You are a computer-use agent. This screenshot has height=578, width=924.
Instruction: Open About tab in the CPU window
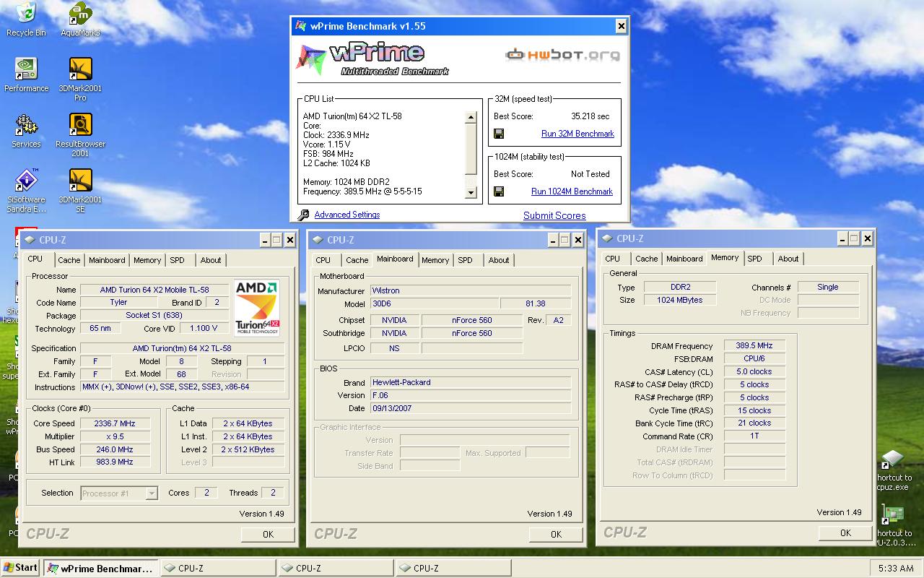(x=211, y=260)
